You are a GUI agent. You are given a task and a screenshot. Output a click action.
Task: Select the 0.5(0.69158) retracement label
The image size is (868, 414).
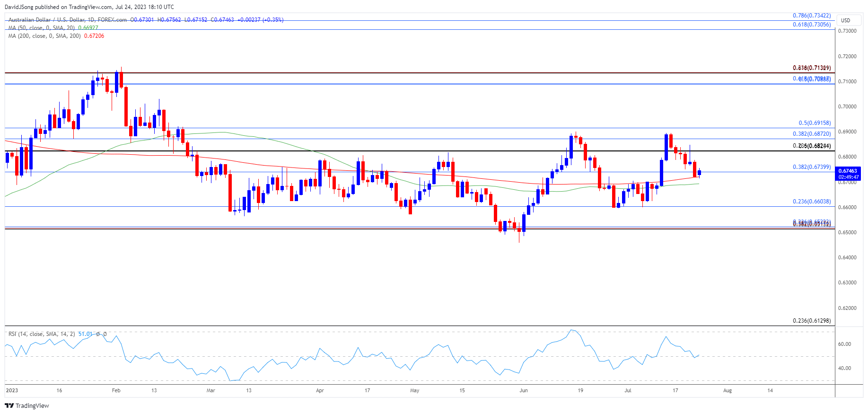(x=815, y=123)
